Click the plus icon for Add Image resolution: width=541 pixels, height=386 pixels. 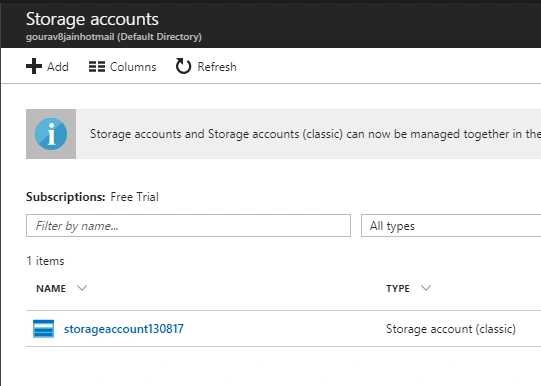(x=34, y=66)
